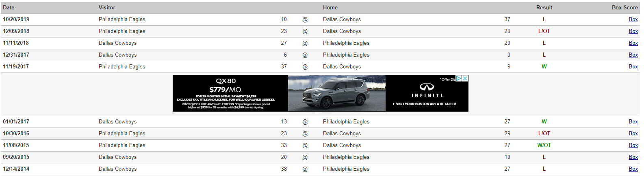644x176 pixels.
Task: Click the Infiniti logo in the ad
Action: pos(427,87)
